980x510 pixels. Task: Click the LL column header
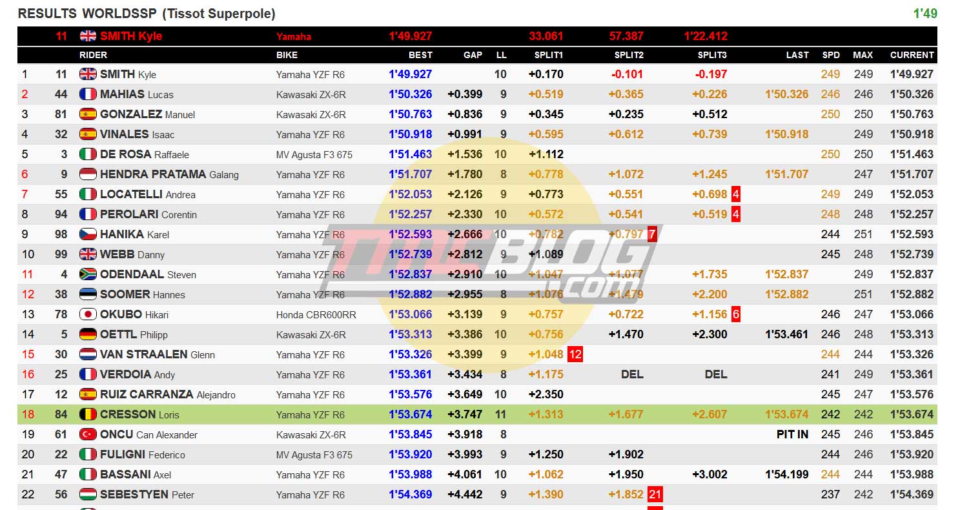click(x=501, y=55)
